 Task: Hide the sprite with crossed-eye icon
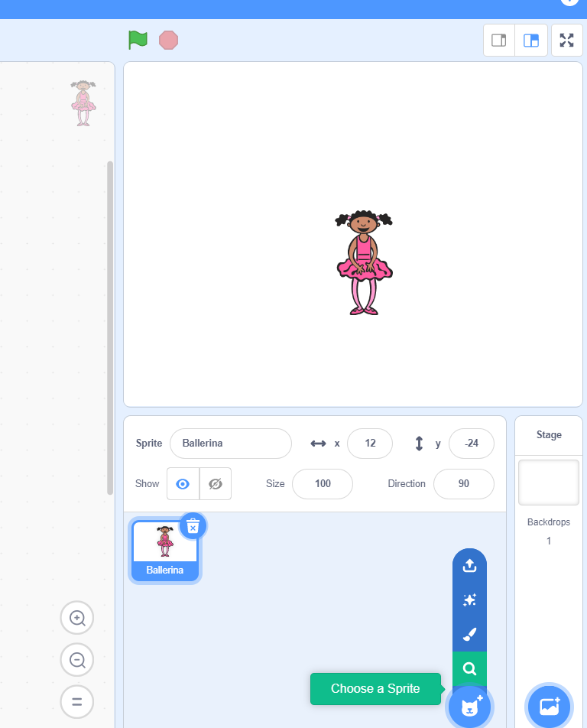(215, 484)
